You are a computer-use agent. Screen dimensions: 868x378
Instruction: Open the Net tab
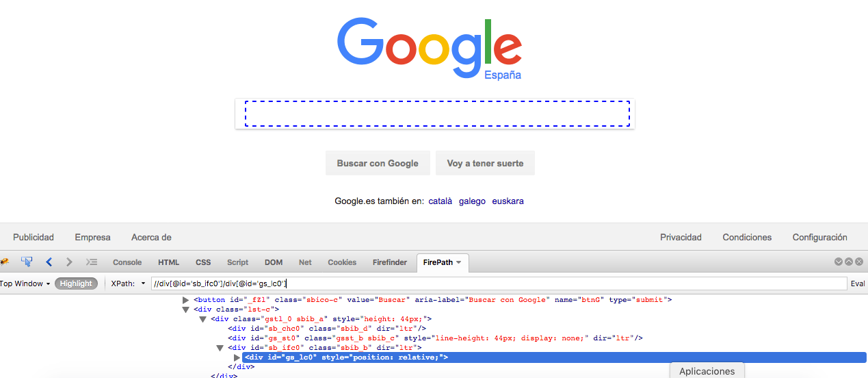[x=305, y=262]
